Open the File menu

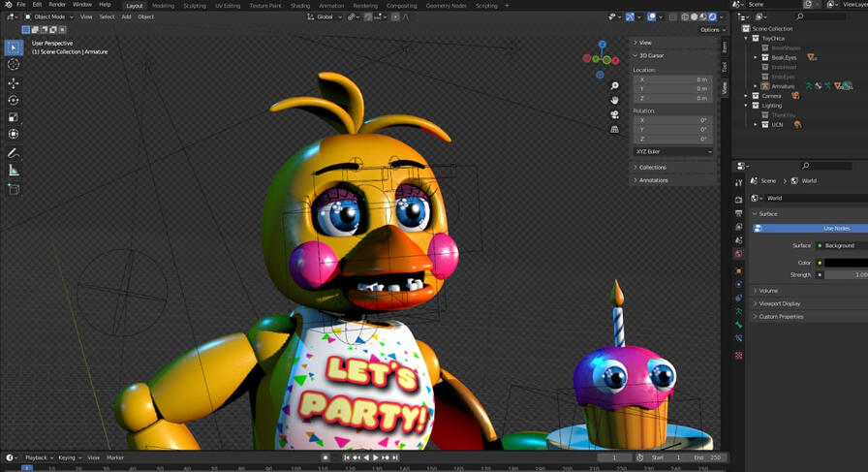tap(21, 5)
